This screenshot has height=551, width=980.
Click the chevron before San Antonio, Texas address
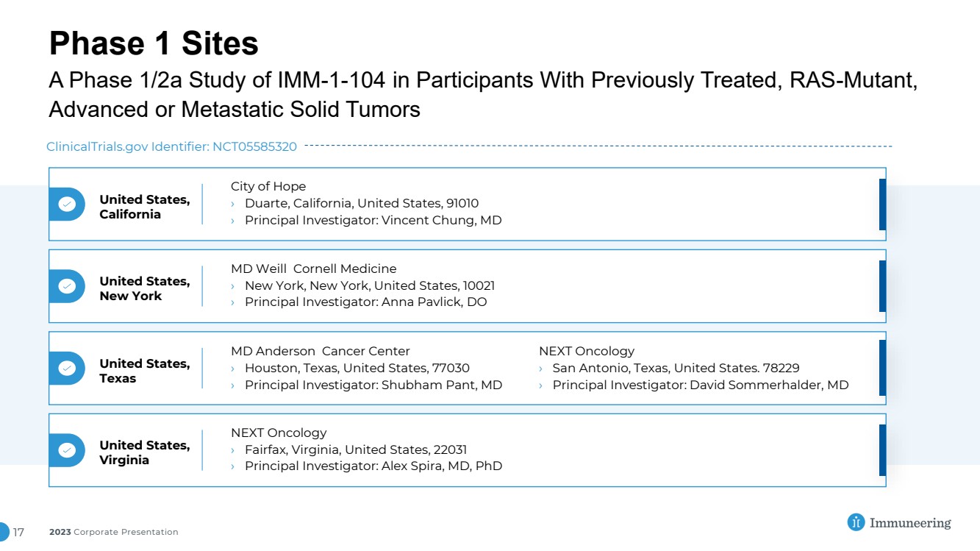[542, 369]
